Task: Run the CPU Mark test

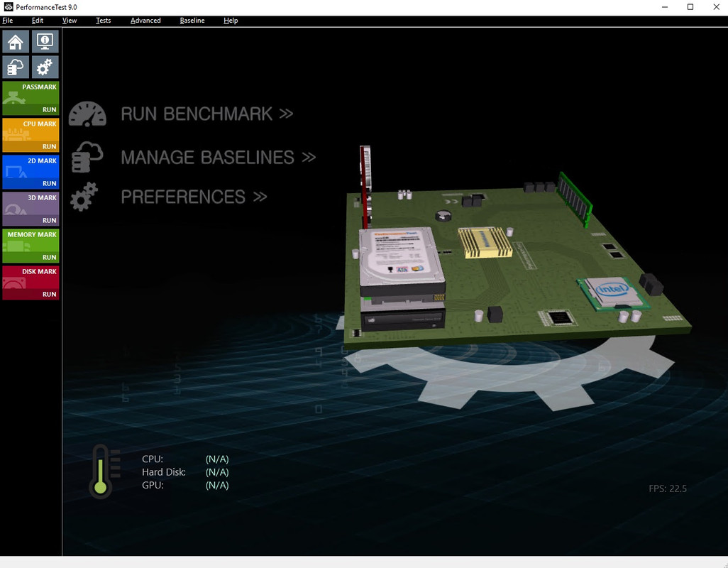Action: pos(49,147)
